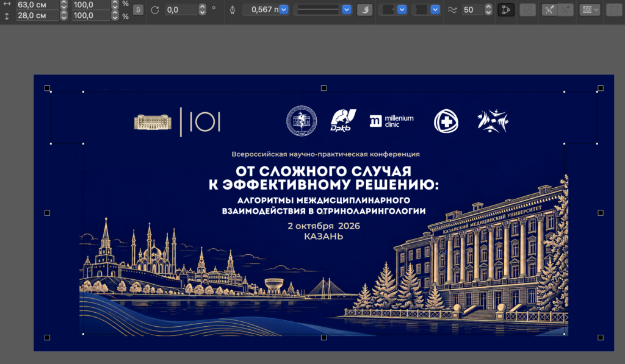Decrease the object height with stepper arrow
Viewport: 625px width, 364px height.
coord(63,18)
